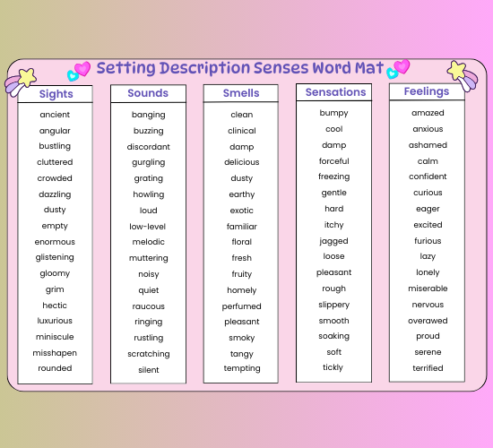
Task: Choose the word furious
Action: [428, 241]
